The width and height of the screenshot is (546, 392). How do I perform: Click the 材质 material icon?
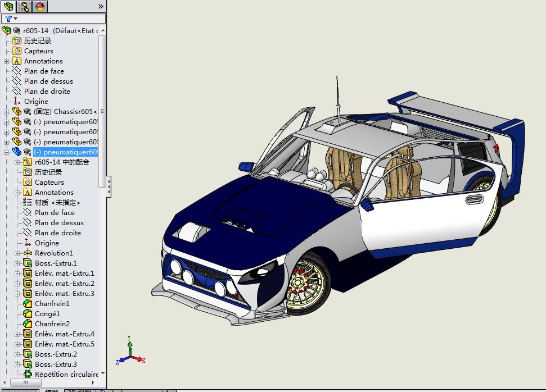pos(28,203)
